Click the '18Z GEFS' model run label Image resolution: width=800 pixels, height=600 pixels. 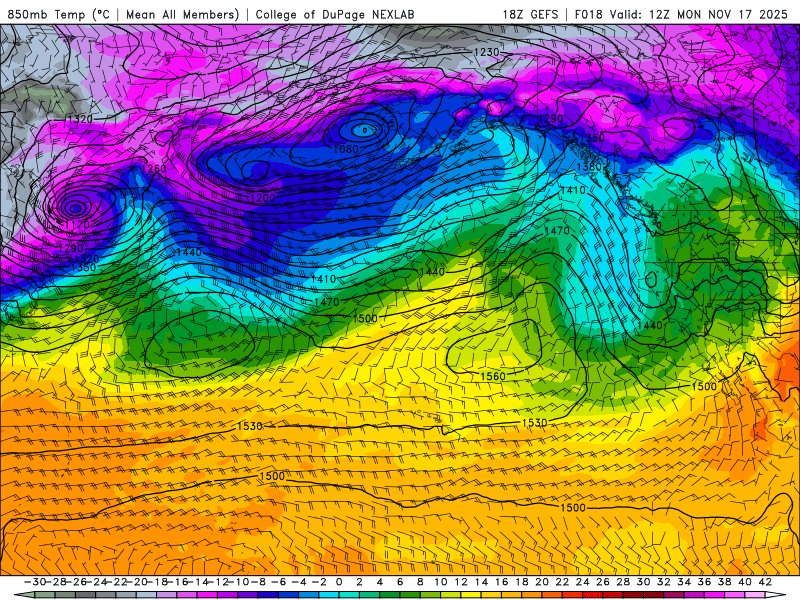[530, 14]
